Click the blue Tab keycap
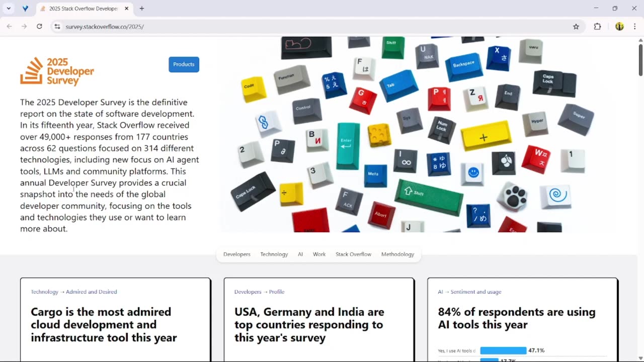This screenshot has height=362, width=644. pos(398,85)
